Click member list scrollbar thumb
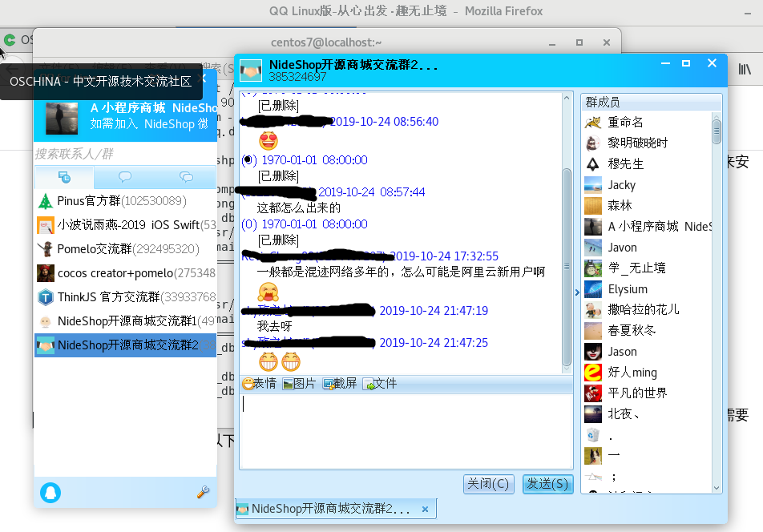The height and width of the screenshot is (532, 763). click(717, 131)
